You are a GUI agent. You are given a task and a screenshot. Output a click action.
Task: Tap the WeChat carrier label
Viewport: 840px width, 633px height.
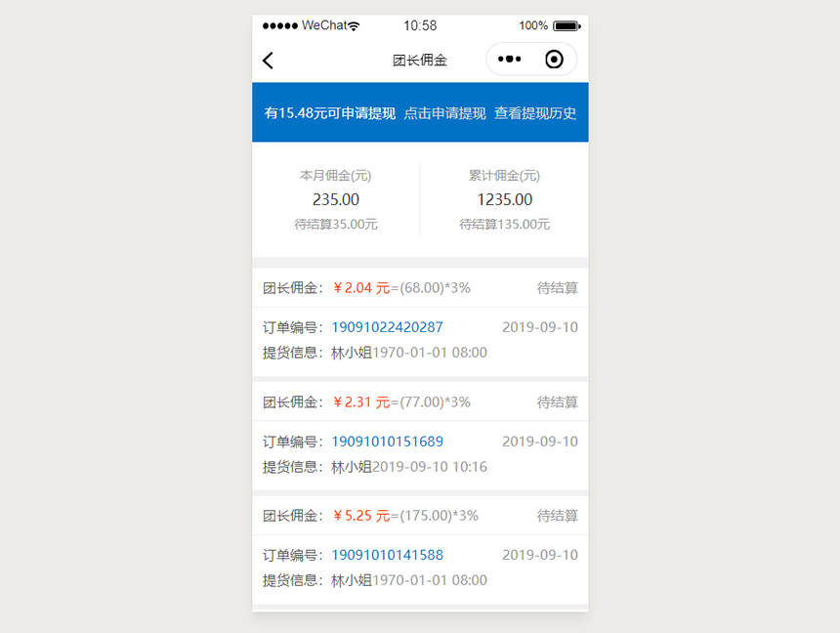324,25
